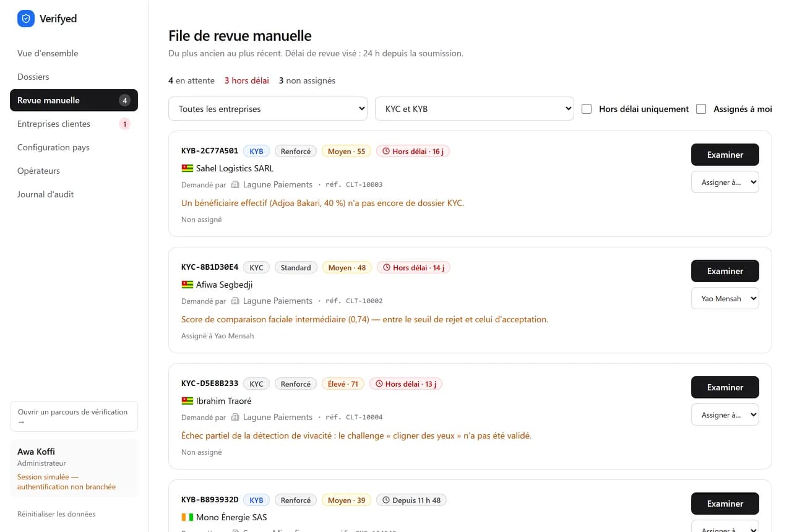Enable the 'Hors délai uniquement' checkbox

point(587,109)
